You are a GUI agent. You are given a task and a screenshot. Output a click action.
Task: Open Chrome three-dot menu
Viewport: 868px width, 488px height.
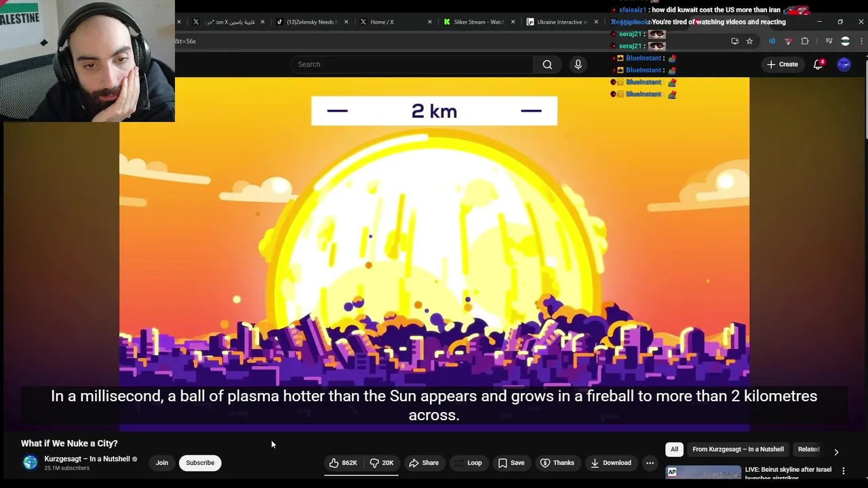tap(861, 41)
